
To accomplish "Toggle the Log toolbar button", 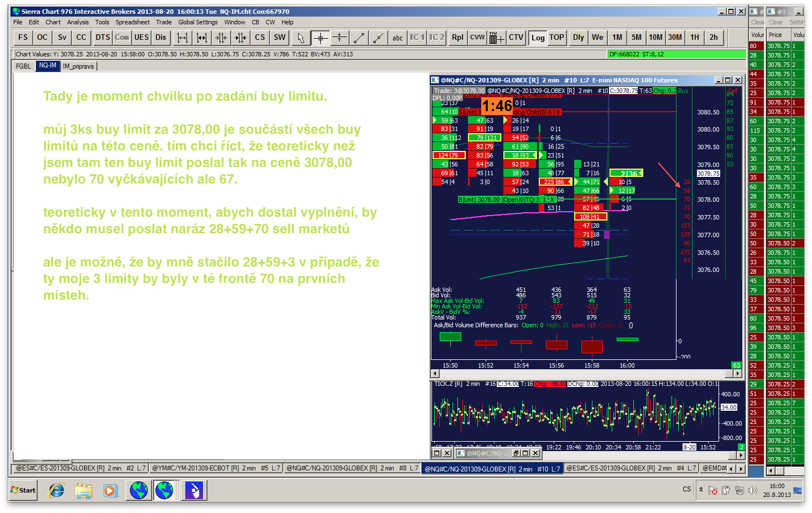I will pos(538,38).
